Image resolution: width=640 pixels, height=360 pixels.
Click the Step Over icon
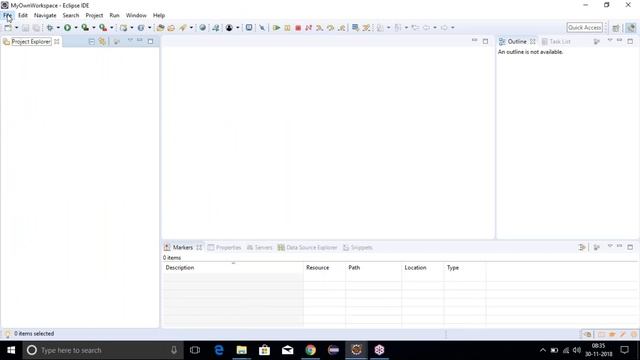(x=331, y=28)
